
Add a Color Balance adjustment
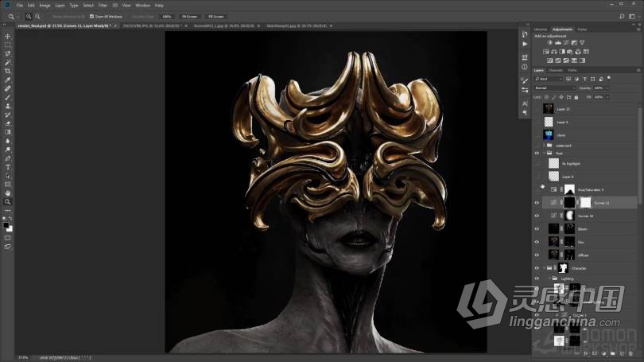tap(554, 52)
